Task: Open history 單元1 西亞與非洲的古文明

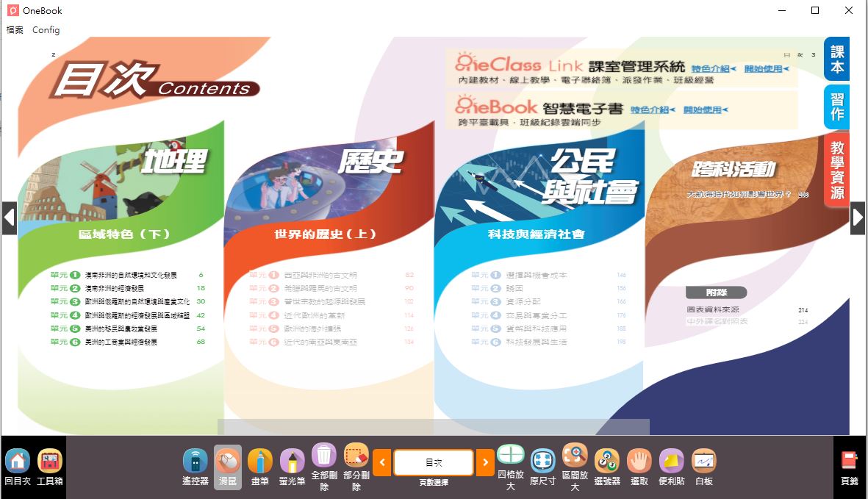Action: (x=331, y=275)
